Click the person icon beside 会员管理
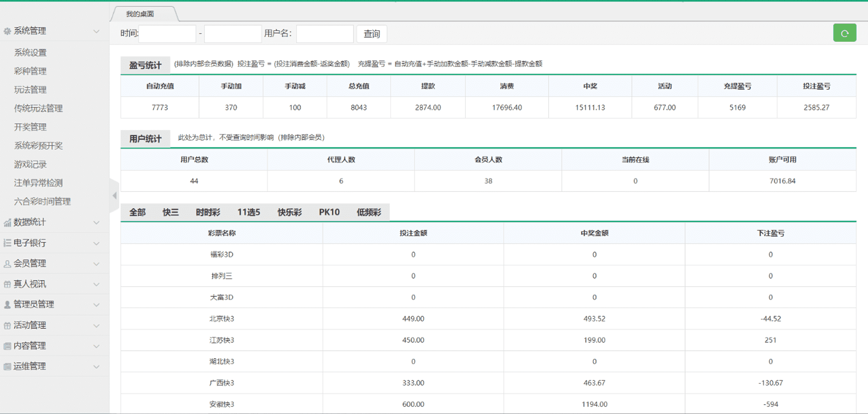The image size is (868, 414). pyautogui.click(x=7, y=264)
